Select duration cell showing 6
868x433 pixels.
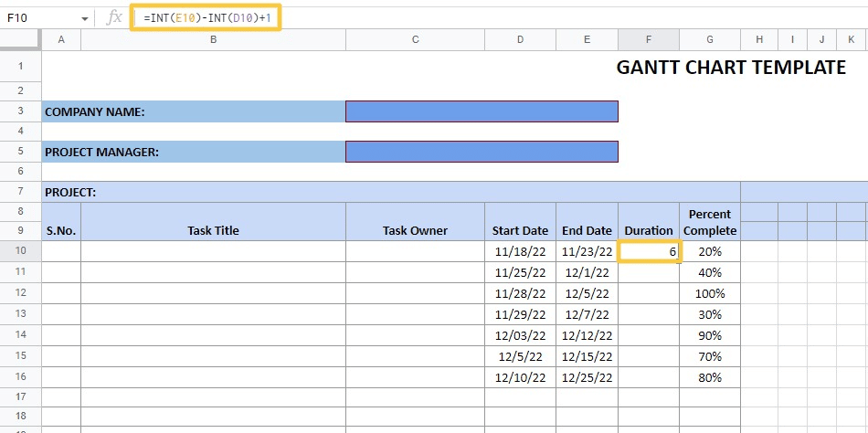(649, 251)
